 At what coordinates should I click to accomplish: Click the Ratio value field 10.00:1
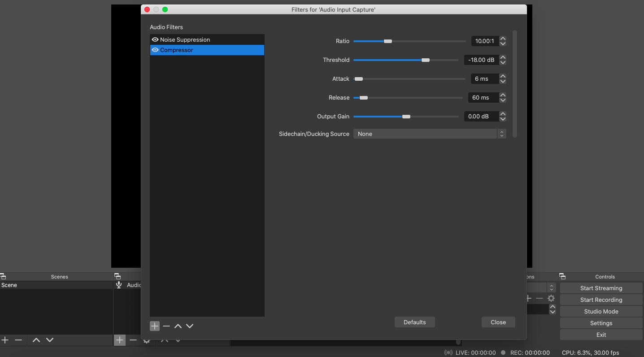click(x=485, y=41)
